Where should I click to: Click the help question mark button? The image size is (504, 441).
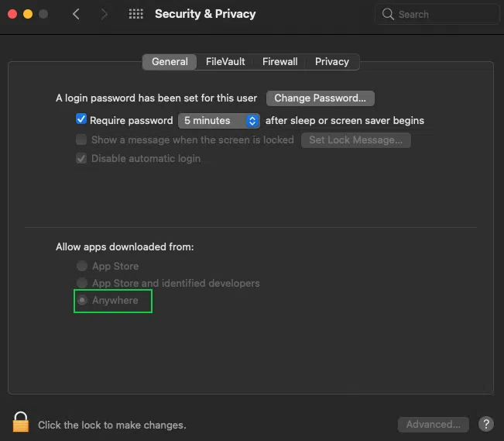pos(485,424)
